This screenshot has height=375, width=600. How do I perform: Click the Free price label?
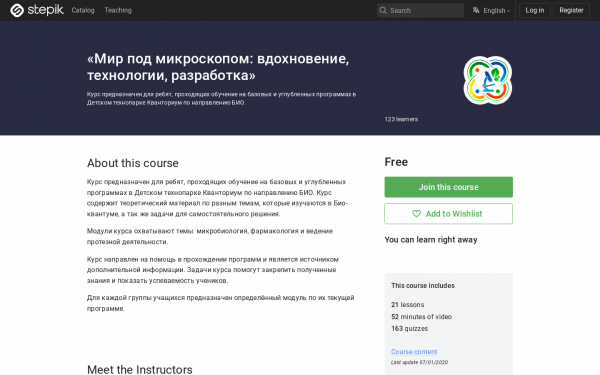coord(396,162)
